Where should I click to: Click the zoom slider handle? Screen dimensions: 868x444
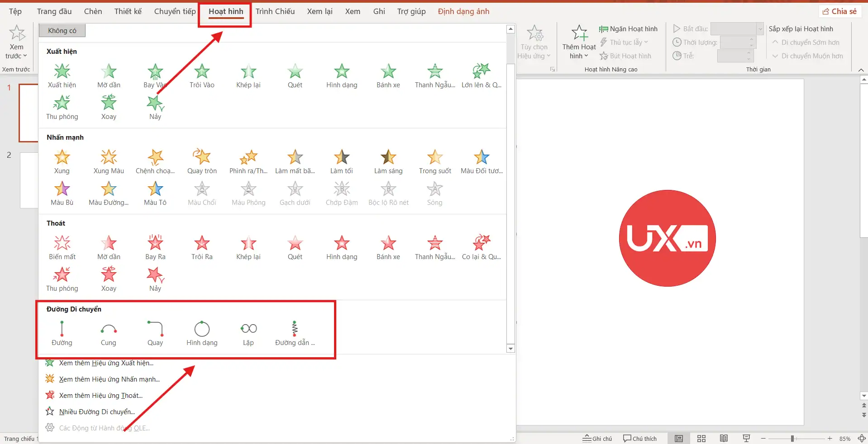click(792, 439)
